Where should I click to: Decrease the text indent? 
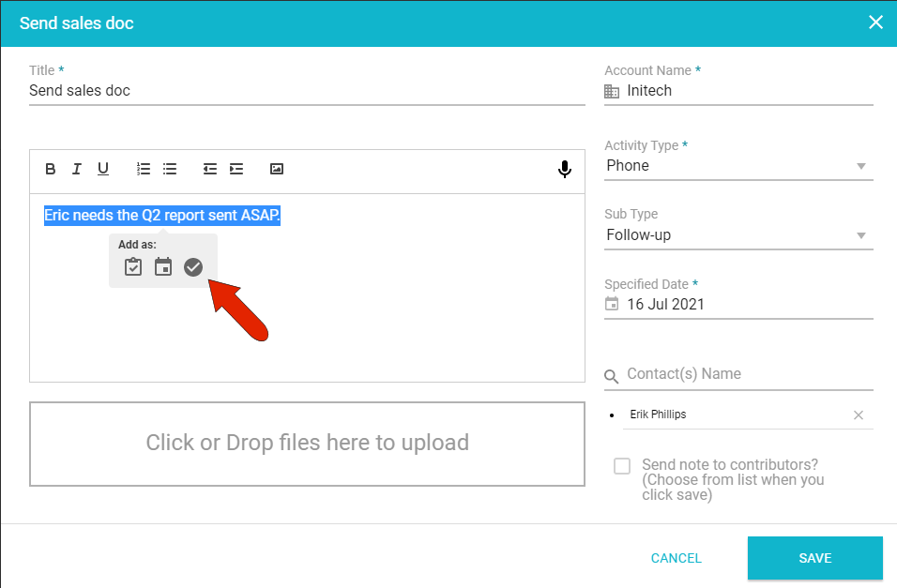(x=210, y=169)
